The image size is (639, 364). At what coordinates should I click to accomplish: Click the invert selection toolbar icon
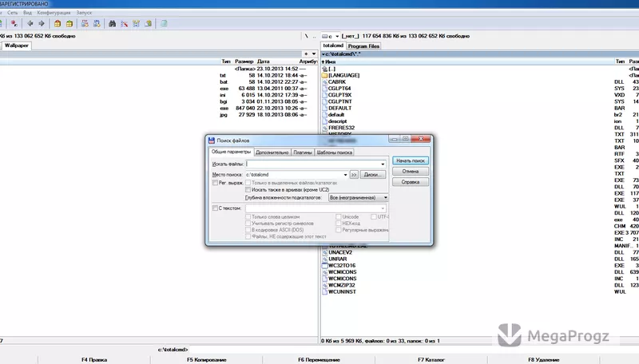[14, 24]
